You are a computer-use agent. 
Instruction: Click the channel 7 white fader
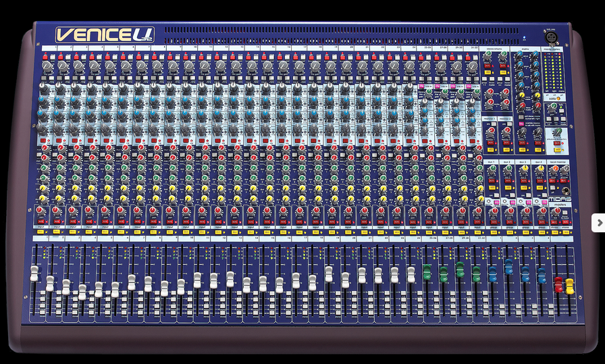[x=132, y=282]
